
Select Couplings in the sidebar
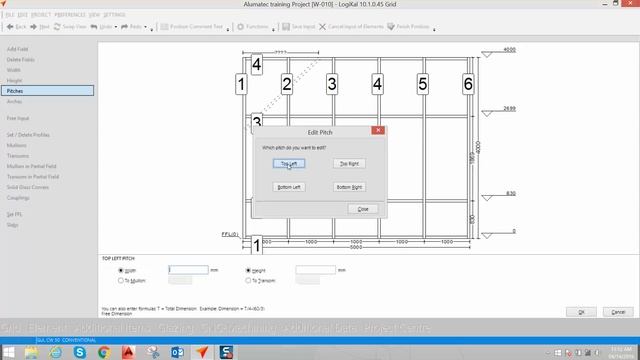(x=18, y=198)
